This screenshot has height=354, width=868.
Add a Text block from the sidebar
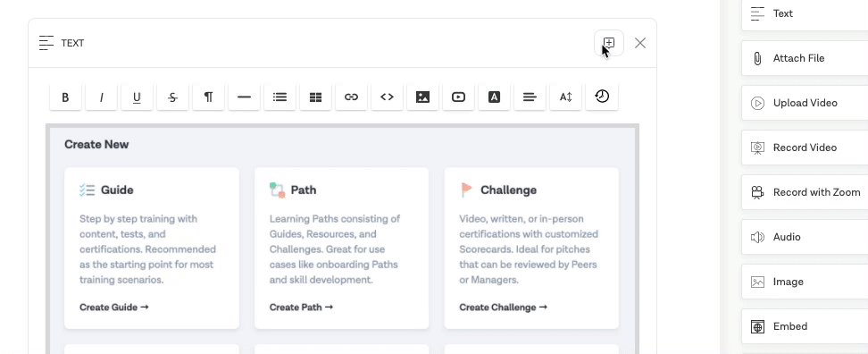coord(805,13)
